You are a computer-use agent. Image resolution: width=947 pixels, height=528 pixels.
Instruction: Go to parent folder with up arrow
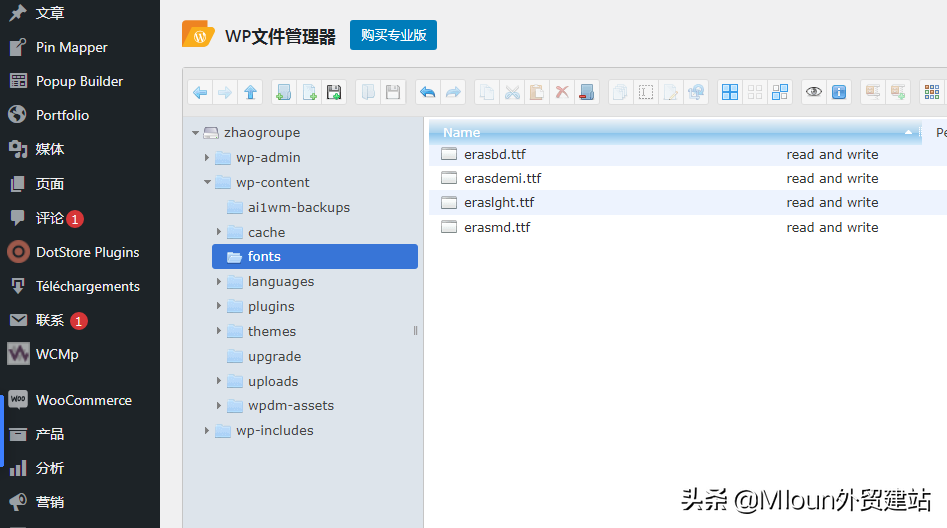coord(250,92)
